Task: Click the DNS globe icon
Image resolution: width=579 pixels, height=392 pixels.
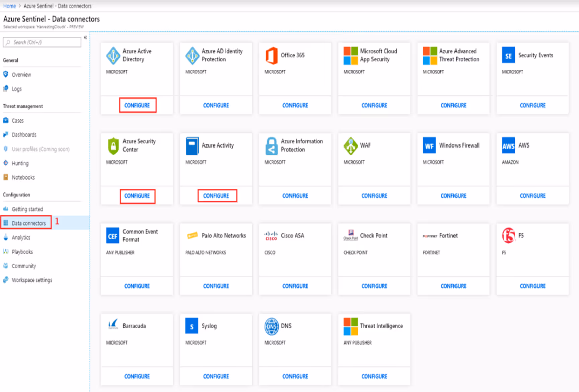Action: (x=271, y=326)
